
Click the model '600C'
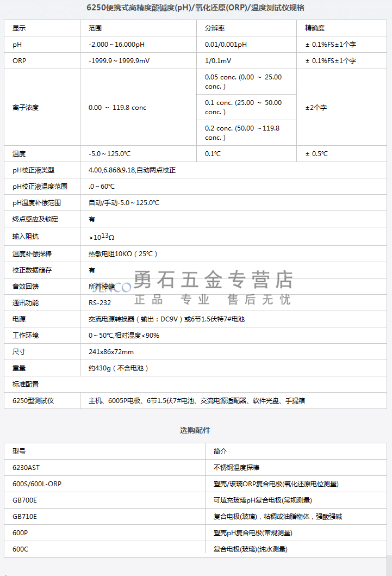(x=20, y=549)
